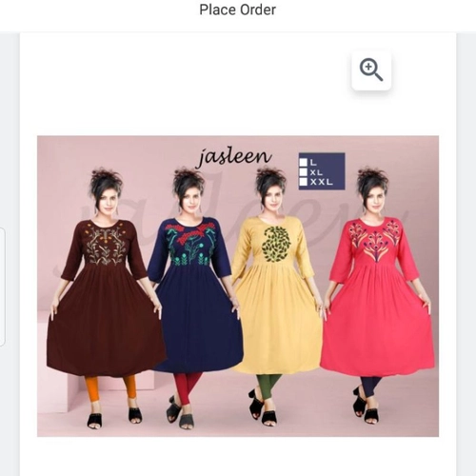Open the side panel handle at left edge
Viewport: 476px width, 476px height.
tap(2, 288)
